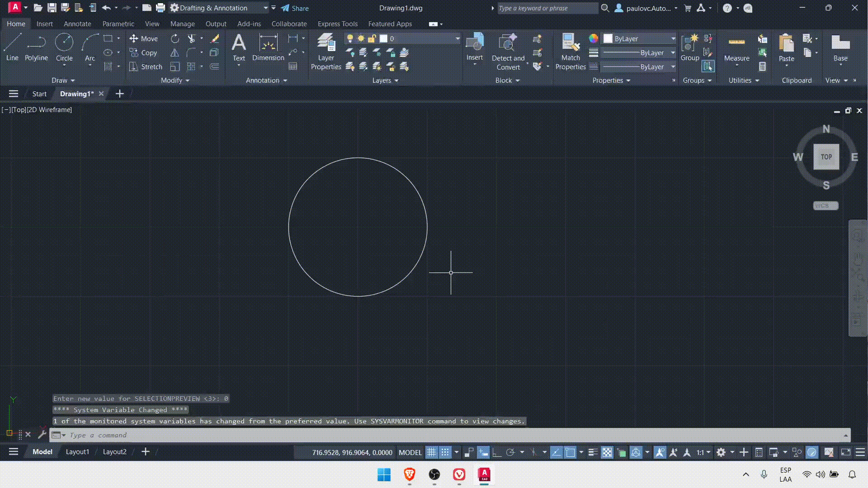Click the Move tool
868x488 pixels.
[x=143, y=38]
